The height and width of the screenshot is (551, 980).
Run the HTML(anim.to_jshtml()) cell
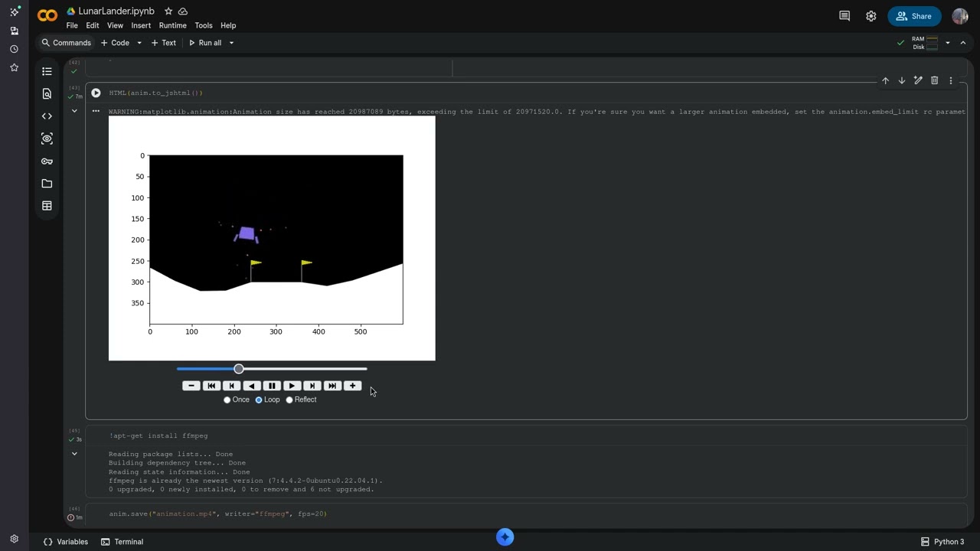[x=96, y=93]
